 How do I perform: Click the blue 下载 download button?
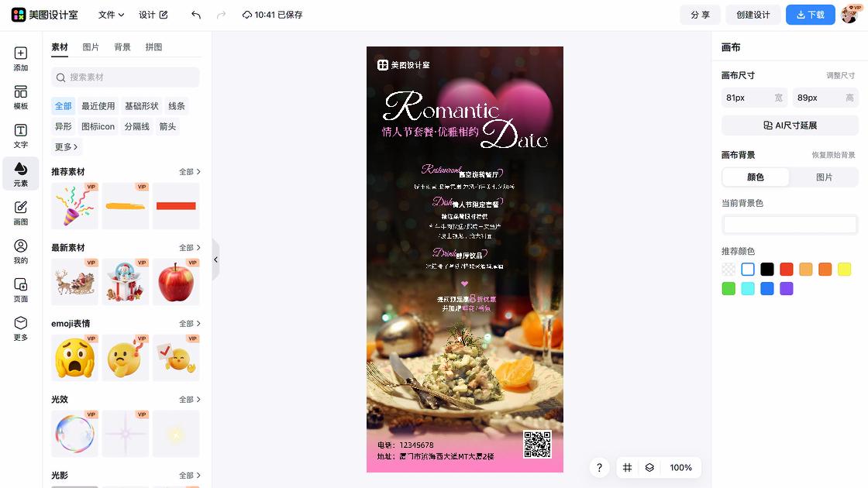[811, 15]
